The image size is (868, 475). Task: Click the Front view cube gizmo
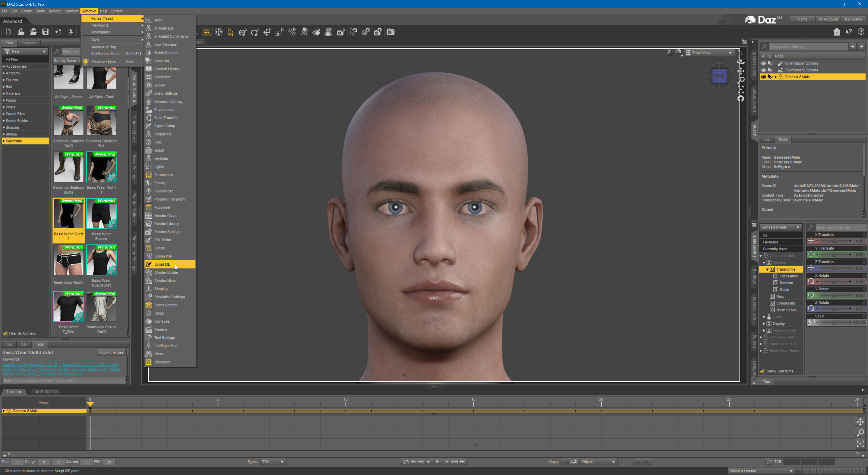(719, 76)
